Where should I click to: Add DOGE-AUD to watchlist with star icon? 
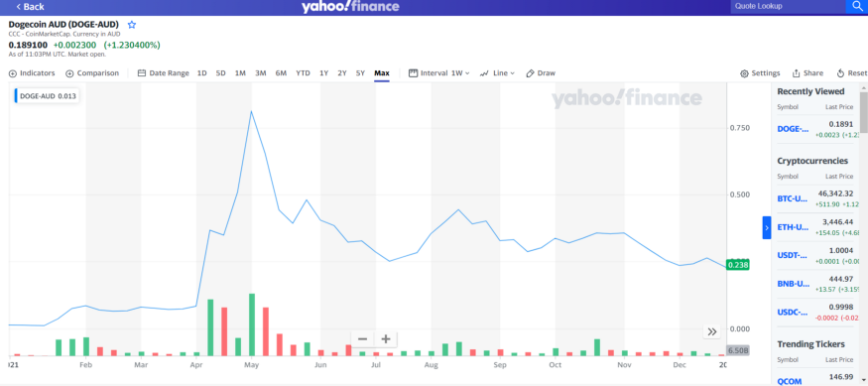pos(132,25)
